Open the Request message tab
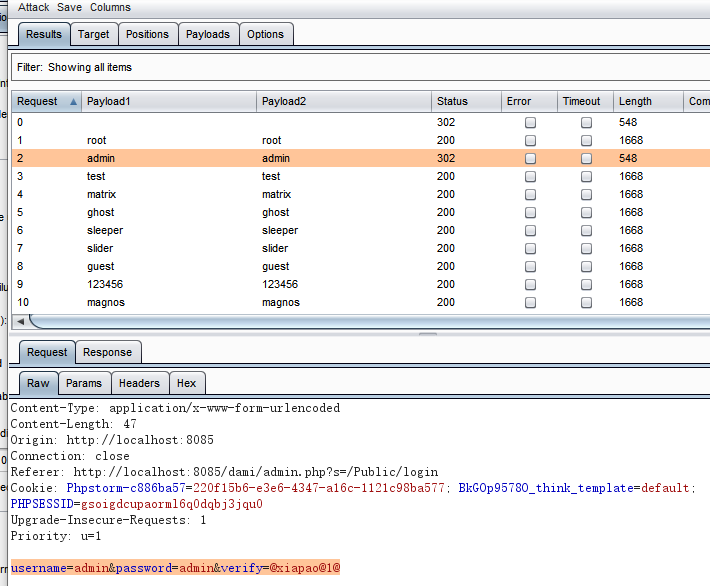This screenshot has width=710, height=586. 47,352
